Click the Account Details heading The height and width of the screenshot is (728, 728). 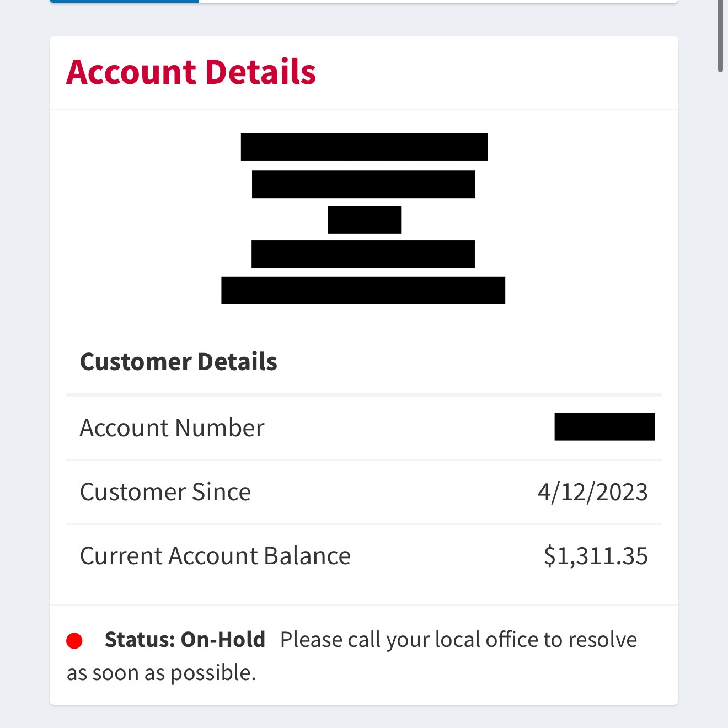(191, 72)
